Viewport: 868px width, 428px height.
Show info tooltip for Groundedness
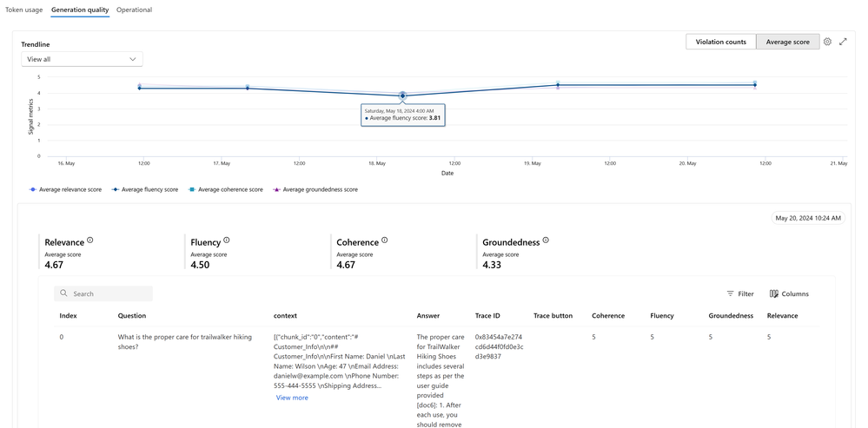(x=546, y=240)
